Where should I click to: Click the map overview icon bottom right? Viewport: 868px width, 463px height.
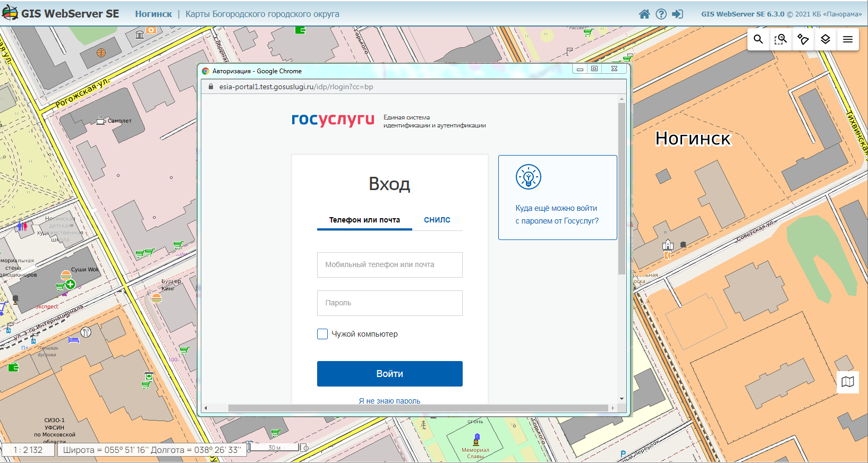pyautogui.click(x=848, y=382)
